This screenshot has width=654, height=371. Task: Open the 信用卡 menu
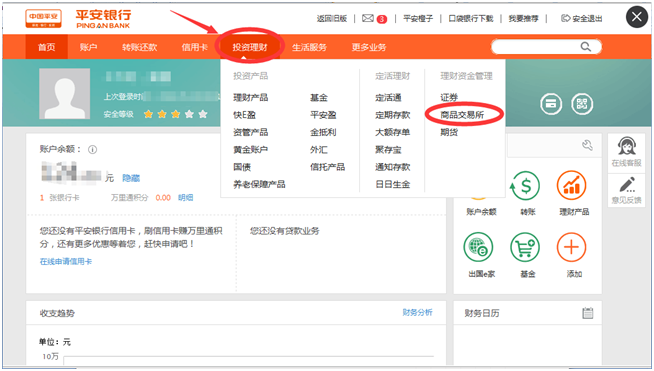(x=195, y=47)
